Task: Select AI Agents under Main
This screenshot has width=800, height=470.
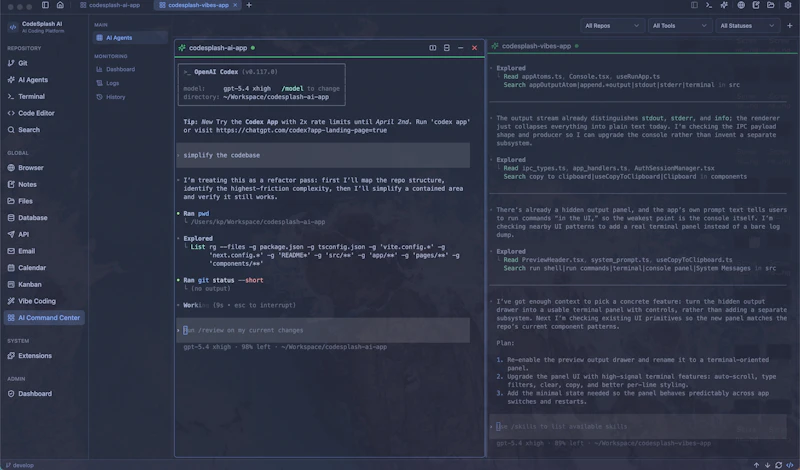Action: click(x=130, y=38)
